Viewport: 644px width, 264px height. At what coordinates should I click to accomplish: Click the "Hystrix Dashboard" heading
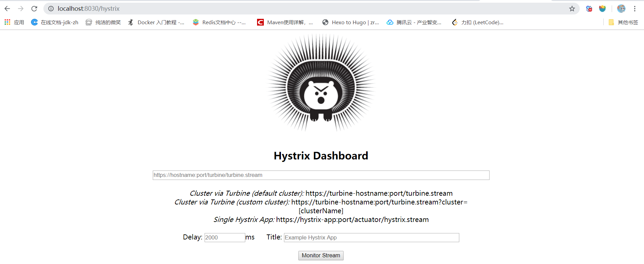click(x=321, y=156)
